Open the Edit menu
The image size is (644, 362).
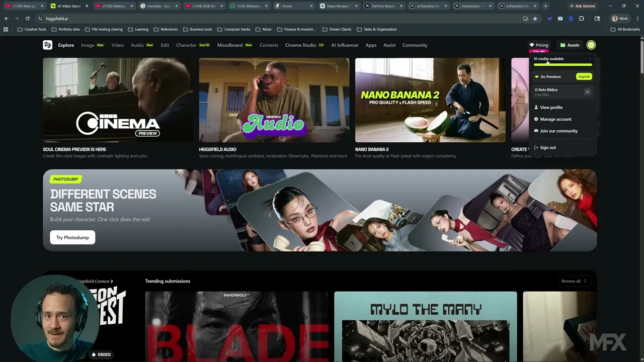click(x=165, y=45)
